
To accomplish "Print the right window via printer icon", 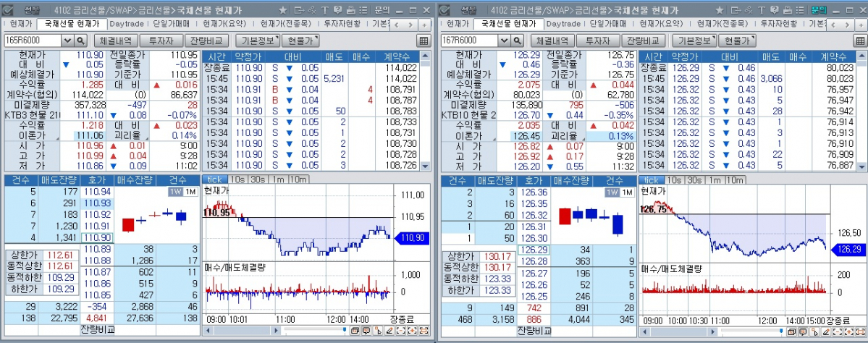I will tap(787, 10).
